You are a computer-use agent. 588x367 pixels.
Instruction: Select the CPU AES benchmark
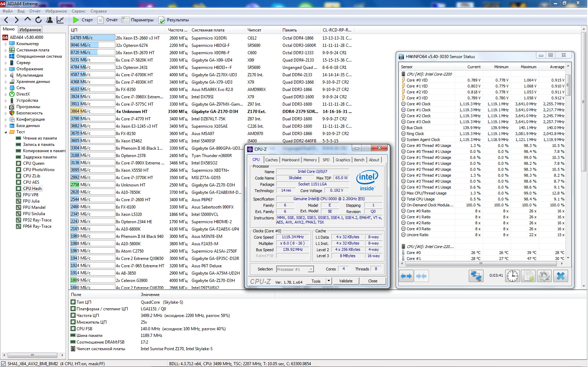[31, 182]
